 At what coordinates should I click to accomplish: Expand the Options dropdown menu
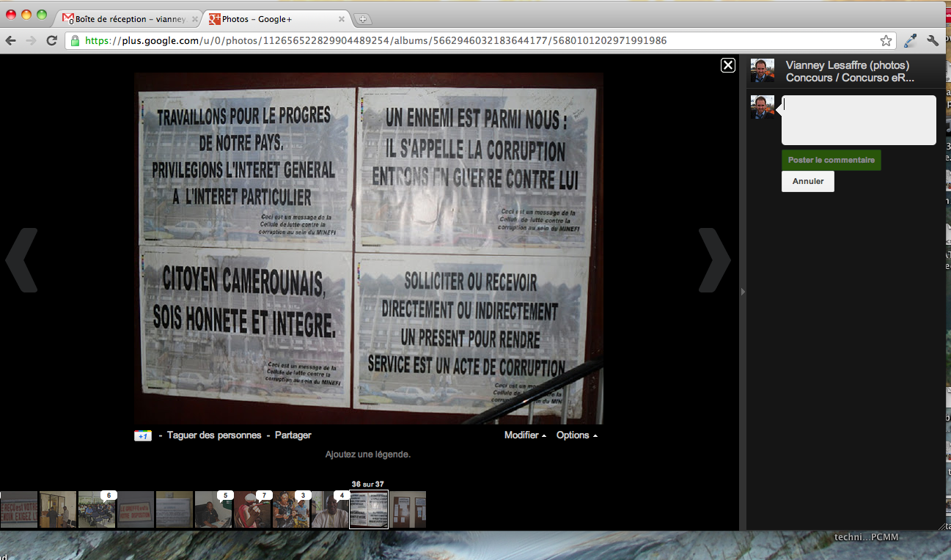(576, 435)
